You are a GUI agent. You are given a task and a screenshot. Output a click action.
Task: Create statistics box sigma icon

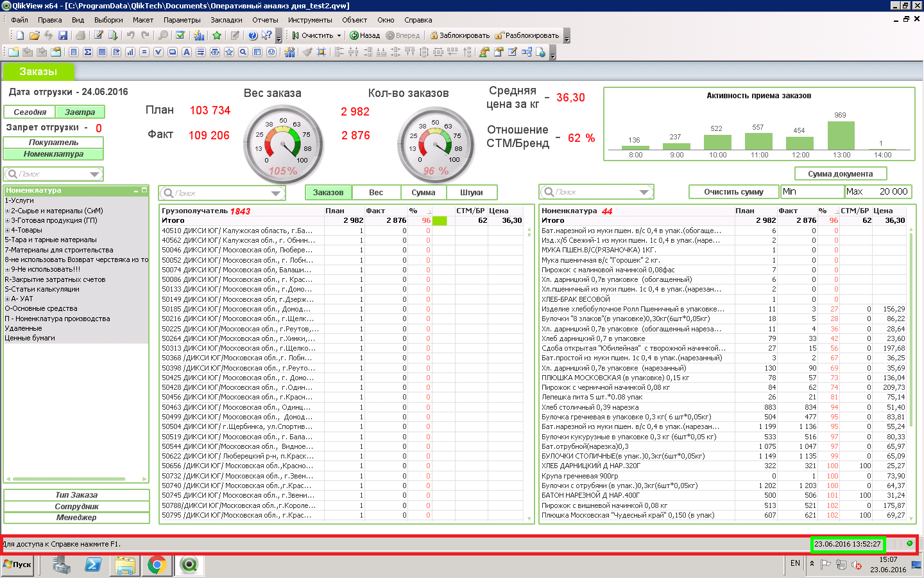tap(88, 52)
